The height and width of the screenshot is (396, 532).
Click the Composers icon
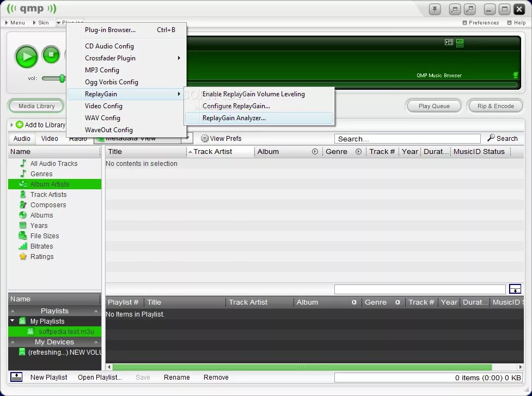click(23, 205)
